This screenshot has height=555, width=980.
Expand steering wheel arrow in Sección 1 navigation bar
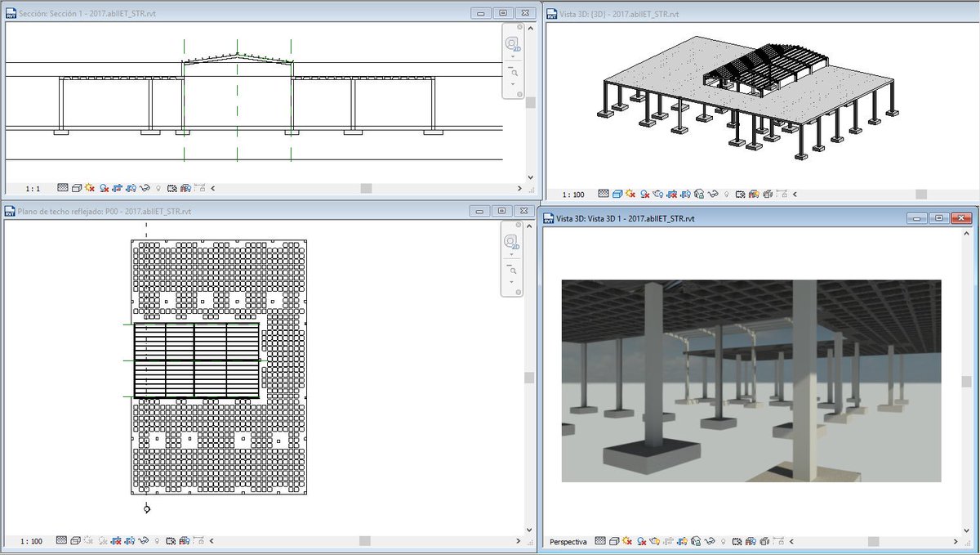(513, 56)
